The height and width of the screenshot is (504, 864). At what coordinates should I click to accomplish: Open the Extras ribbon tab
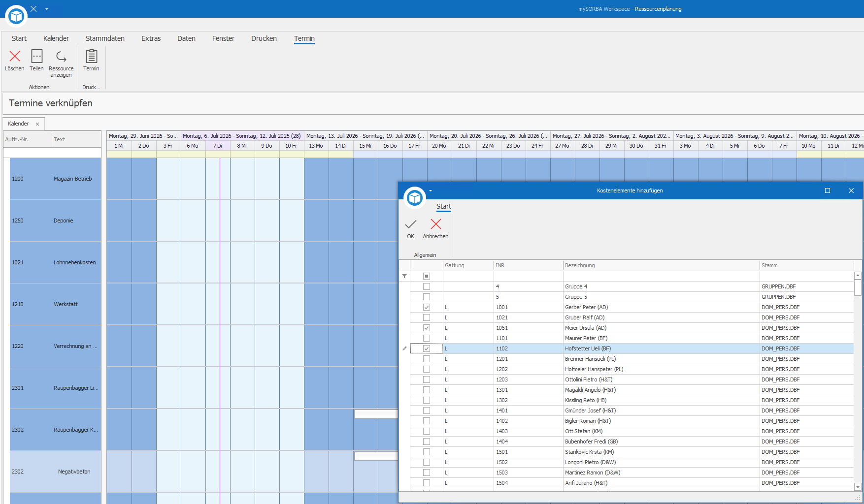[x=151, y=38]
